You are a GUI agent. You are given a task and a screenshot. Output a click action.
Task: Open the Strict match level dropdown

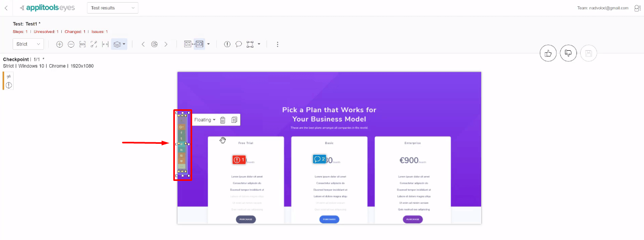click(28, 44)
